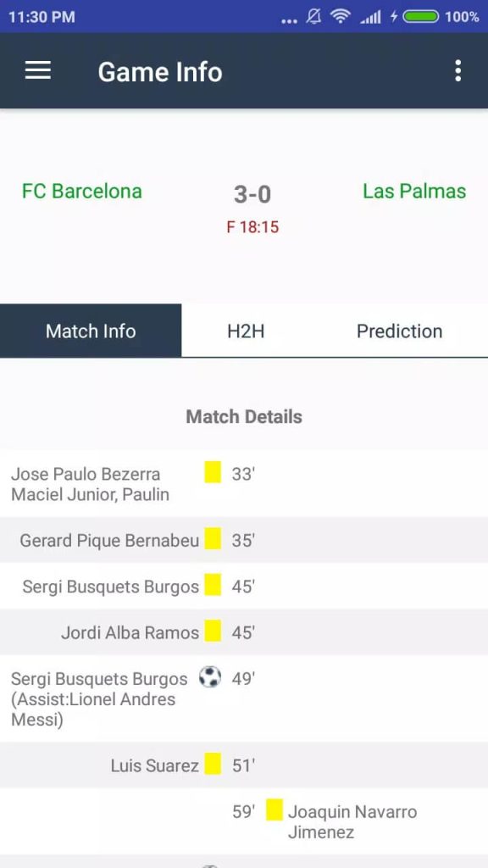Tap the yellow card icon at 33'
The width and height of the screenshot is (488, 868).
pyautogui.click(x=213, y=472)
